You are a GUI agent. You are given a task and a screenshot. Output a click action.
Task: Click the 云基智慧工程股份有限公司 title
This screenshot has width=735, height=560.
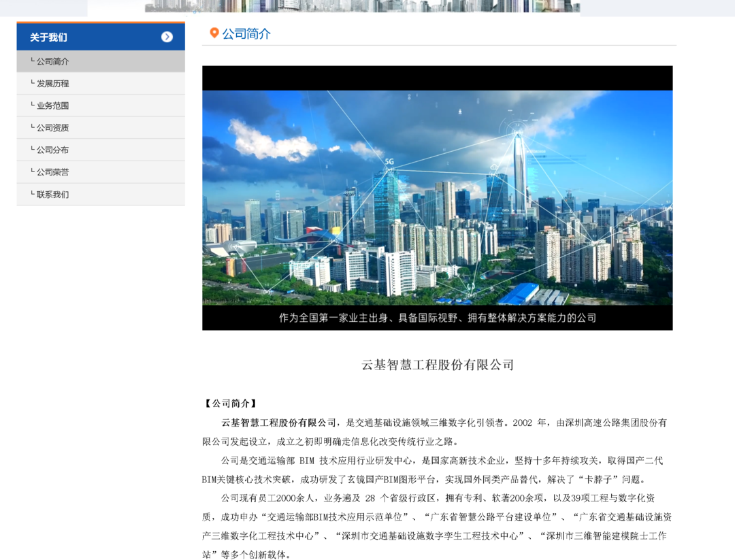point(438,365)
